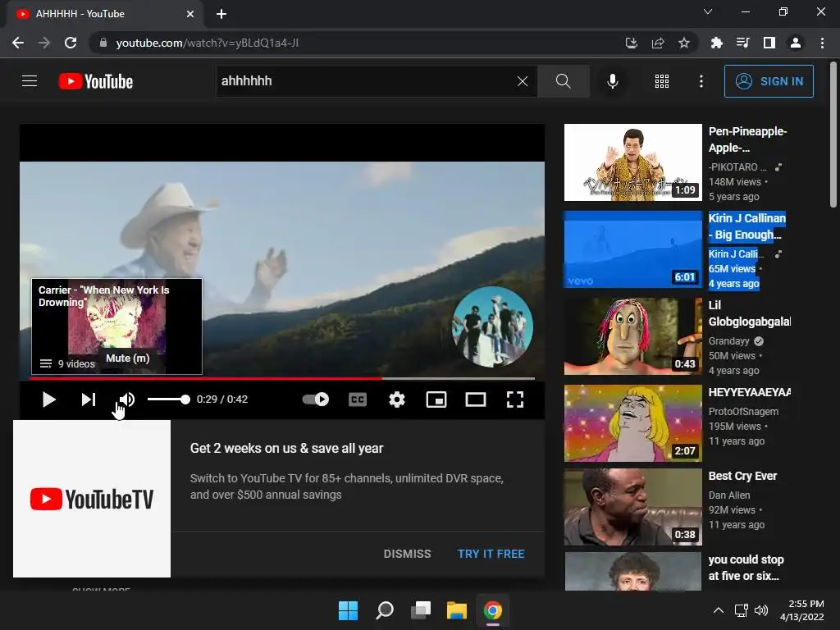Screen dimensions: 840x630
Task: Skip to the next video
Action: point(89,399)
